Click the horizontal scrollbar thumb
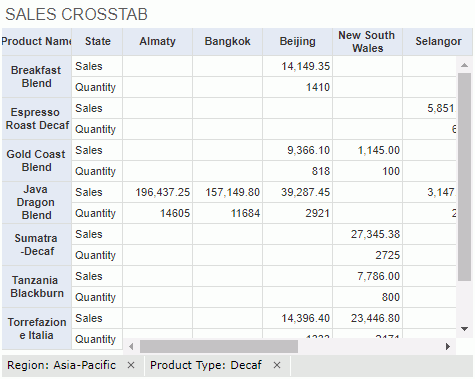The image size is (475, 379). (219, 347)
